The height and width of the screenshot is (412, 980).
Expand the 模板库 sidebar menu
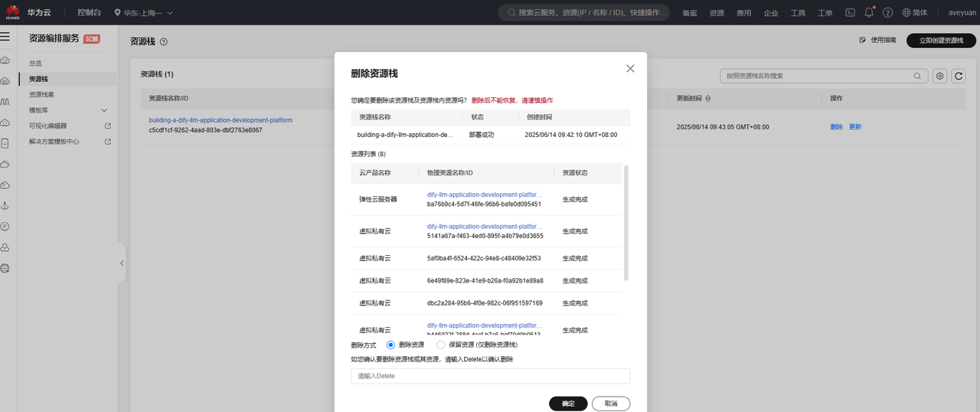pos(67,110)
